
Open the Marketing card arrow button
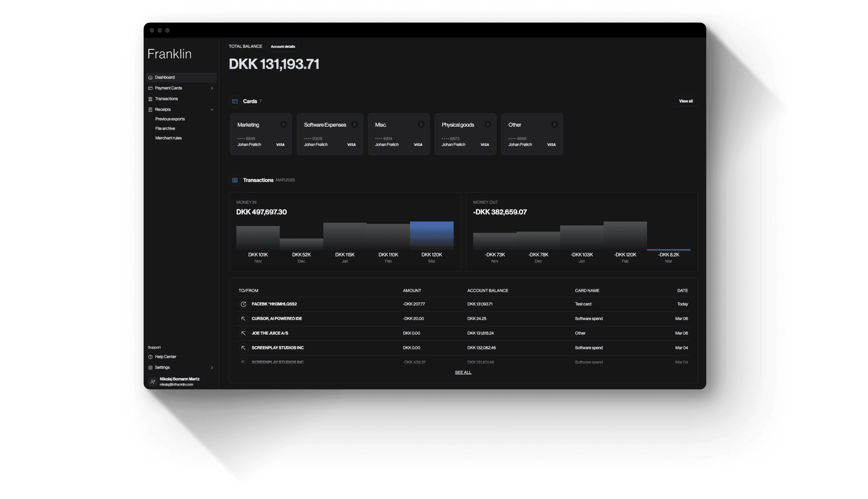pyautogui.click(x=283, y=124)
